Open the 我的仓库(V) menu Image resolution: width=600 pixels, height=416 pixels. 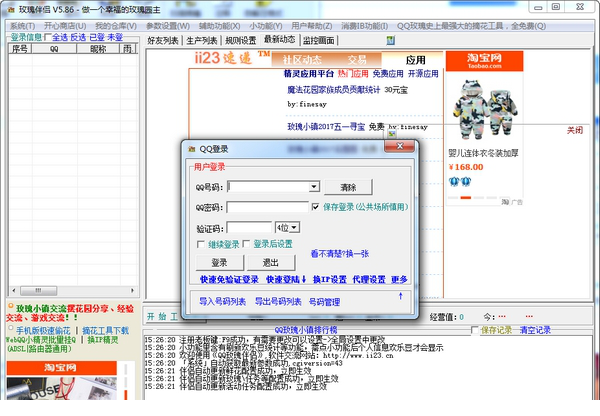pos(116,26)
